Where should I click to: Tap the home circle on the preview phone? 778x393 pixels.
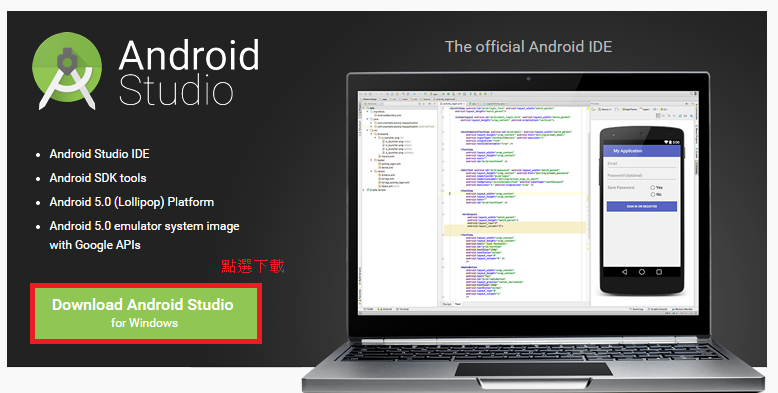[x=642, y=272]
